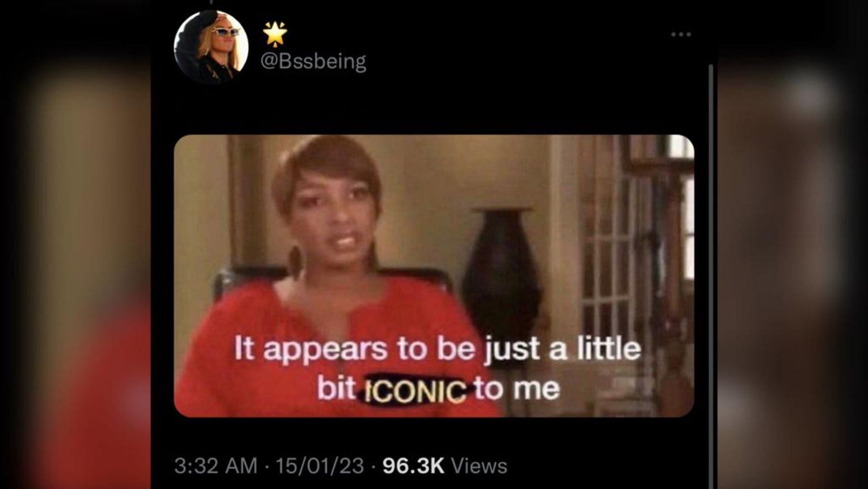Visit the @Bssbeing profile handle
Viewport: 868px width, 489px height.
[313, 62]
